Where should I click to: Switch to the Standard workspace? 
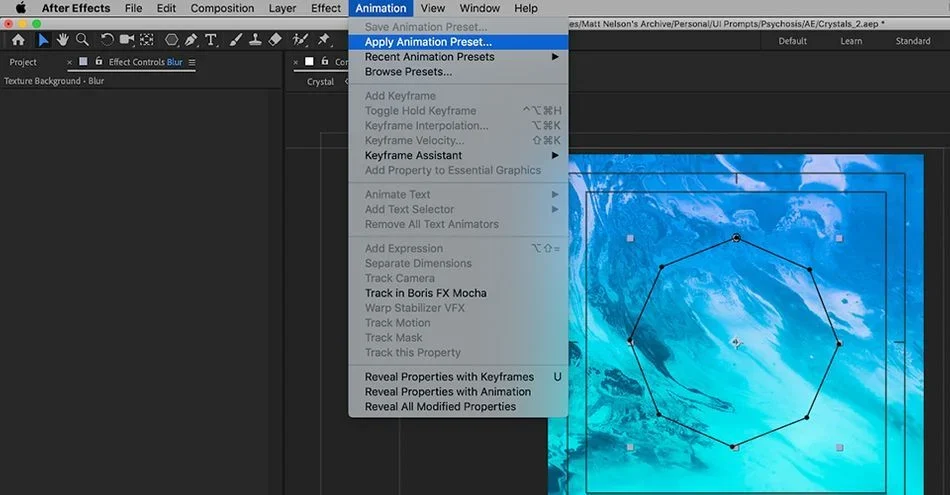coord(913,41)
